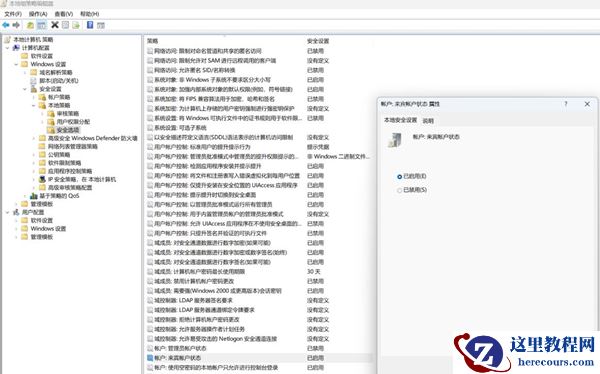The image size is (600, 374).
Task: Select the 已启用(E) radio button
Action: click(399, 176)
